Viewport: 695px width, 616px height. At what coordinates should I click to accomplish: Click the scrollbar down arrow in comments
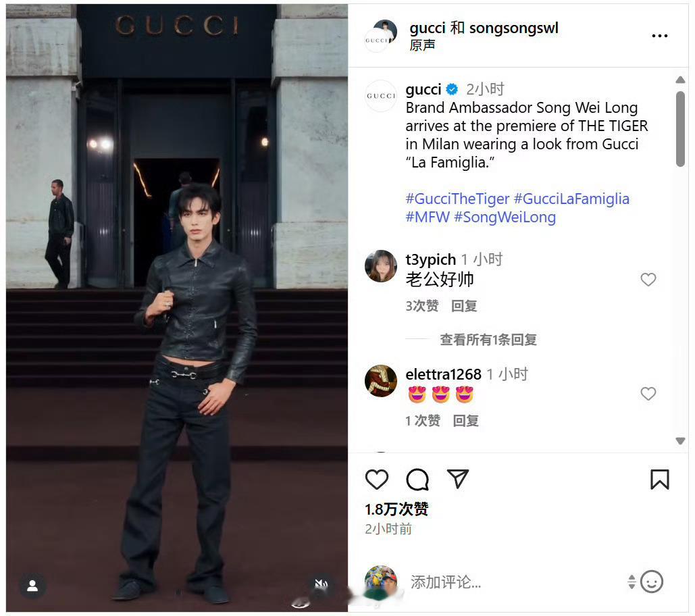tap(680, 440)
